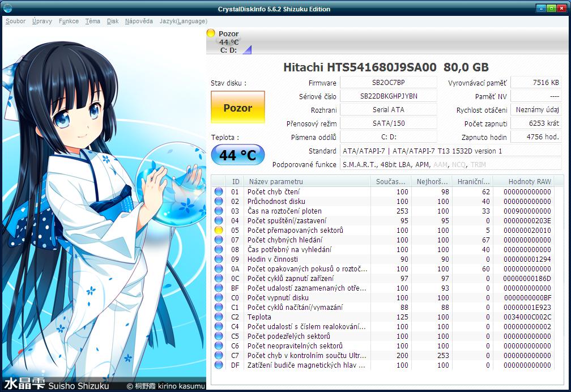Click the Písmena oddílů C: D: field
This screenshot has height=392, width=571.
[x=388, y=137]
